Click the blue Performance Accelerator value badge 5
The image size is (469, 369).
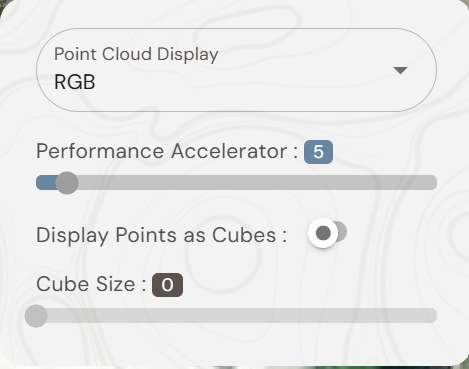click(318, 152)
